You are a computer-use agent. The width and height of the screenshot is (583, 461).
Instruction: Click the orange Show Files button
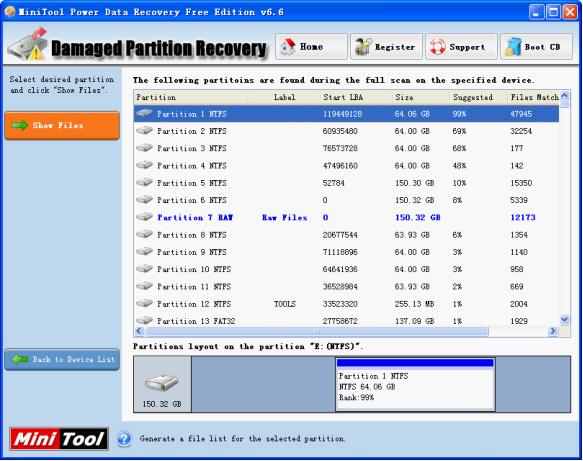click(62, 125)
